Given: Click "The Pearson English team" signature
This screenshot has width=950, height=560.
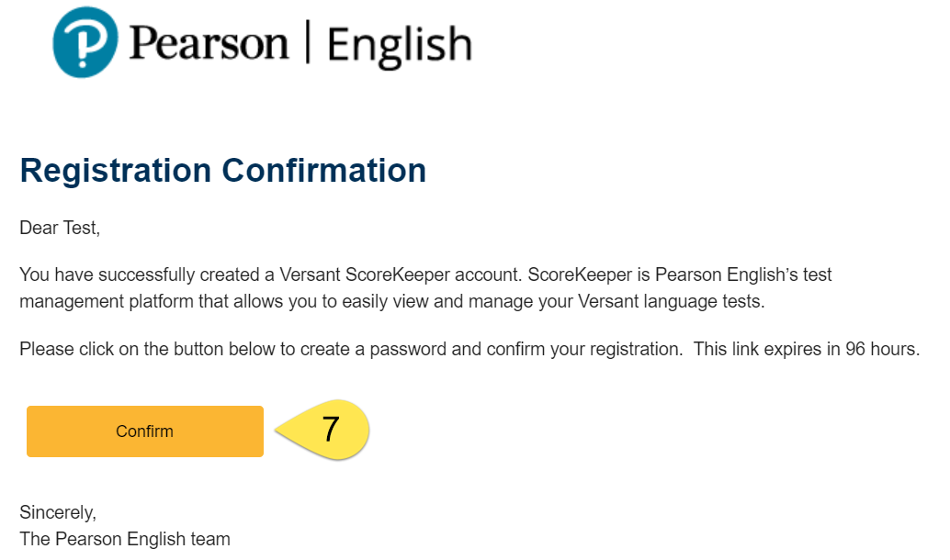Looking at the screenshot, I should [x=125, y=539].
